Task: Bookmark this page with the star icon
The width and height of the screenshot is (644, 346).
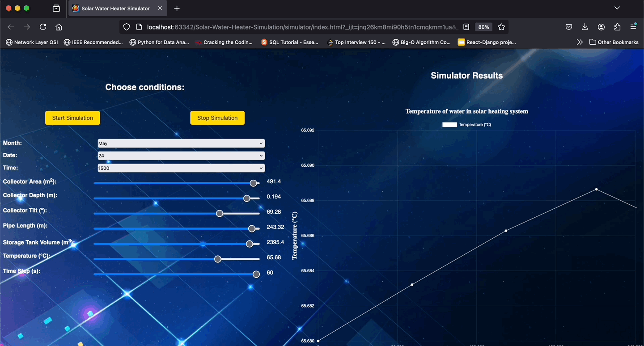Action: coord(501,27)
